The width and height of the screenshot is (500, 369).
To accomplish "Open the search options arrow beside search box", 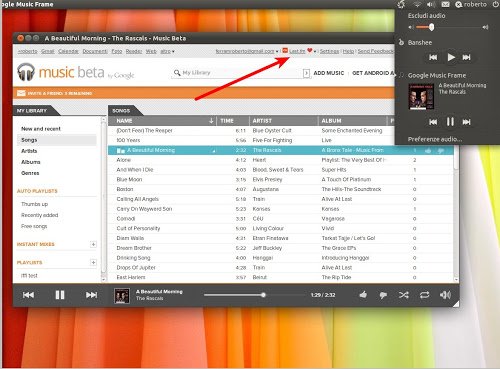I will [306, 73].
